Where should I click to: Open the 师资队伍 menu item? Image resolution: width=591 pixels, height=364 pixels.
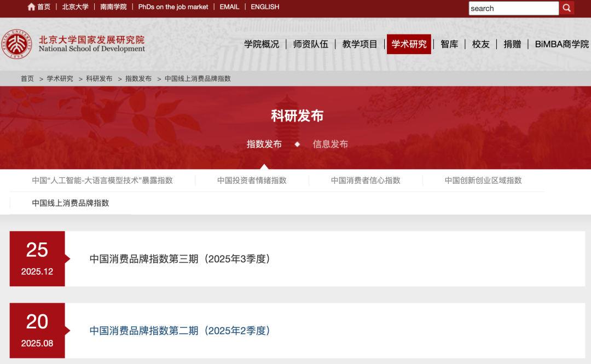click(310, 44)
